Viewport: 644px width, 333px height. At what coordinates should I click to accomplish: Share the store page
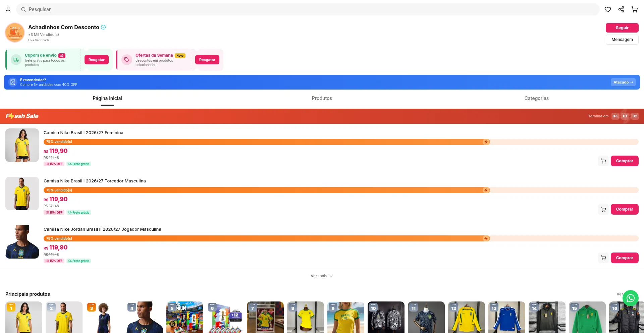click(x=621, y=9)
